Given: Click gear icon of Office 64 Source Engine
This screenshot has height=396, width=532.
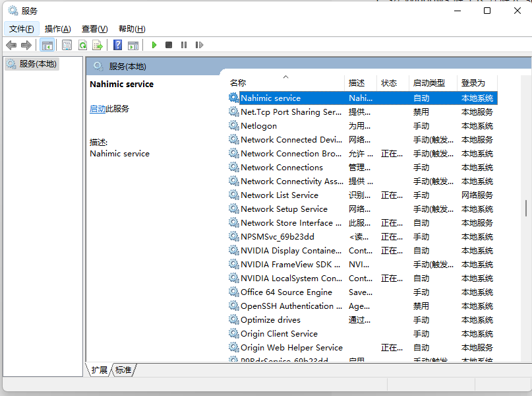Looking at the screenshot, I should point(234,292).
